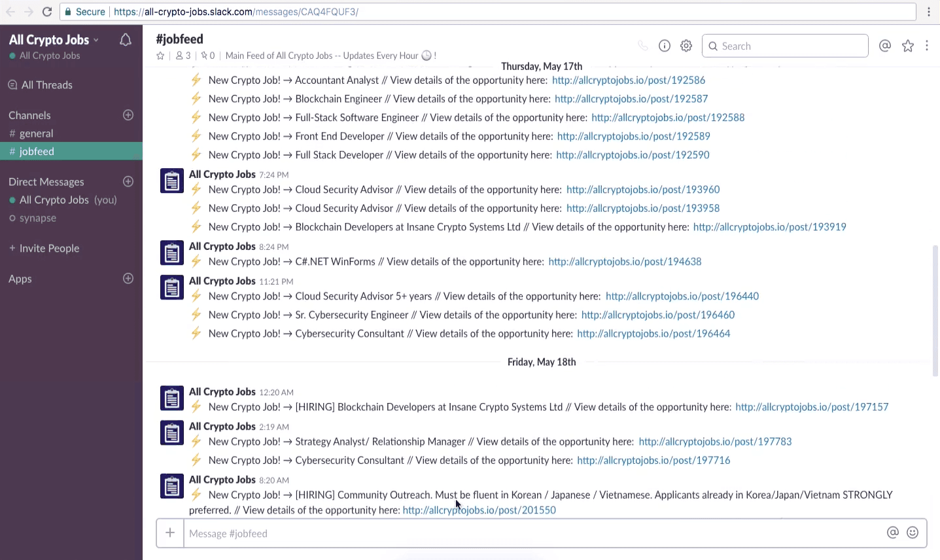Add apps with the Apps plus icon

[128, 278]
